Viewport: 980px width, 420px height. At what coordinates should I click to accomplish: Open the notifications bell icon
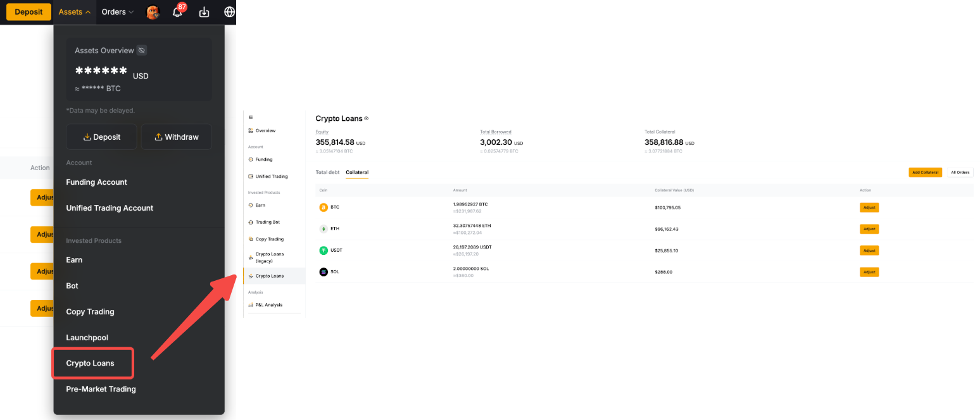(177, 12)
